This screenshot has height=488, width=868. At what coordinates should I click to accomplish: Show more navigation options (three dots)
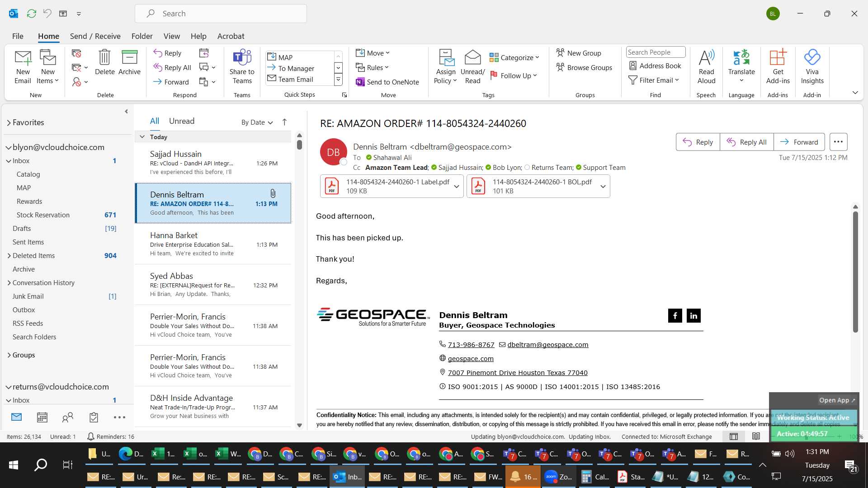pyautogui.click(x=119, y=417)
